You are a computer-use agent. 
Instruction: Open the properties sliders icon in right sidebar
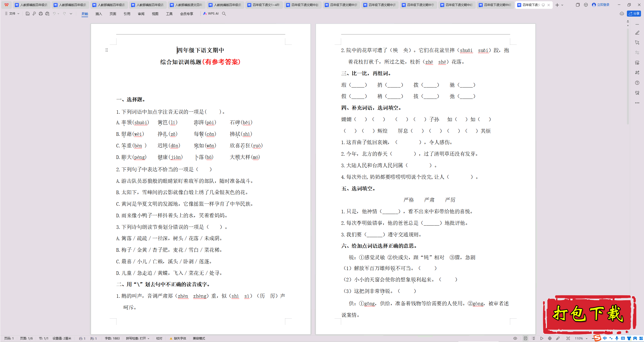pyautogui.click(x=637, y=53)
